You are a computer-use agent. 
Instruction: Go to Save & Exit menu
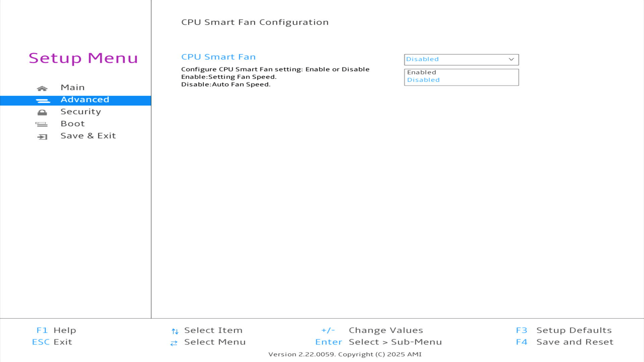tap(88, 136)
